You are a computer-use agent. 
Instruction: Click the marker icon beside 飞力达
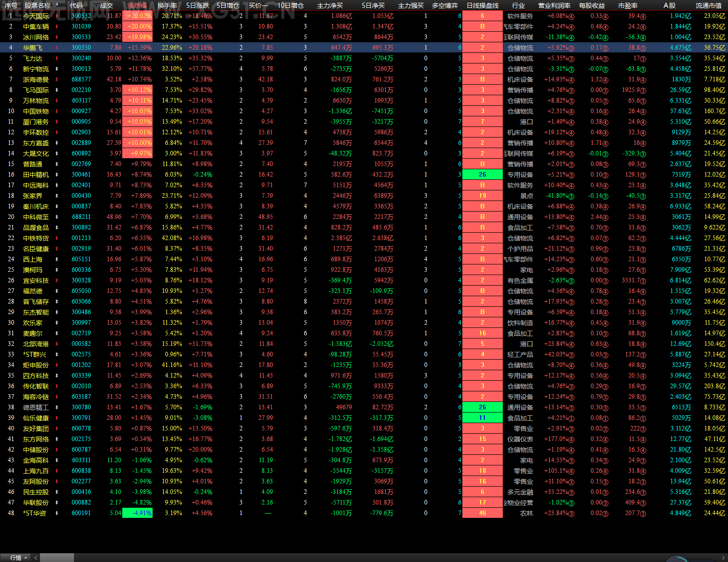(x=57, y=58)
